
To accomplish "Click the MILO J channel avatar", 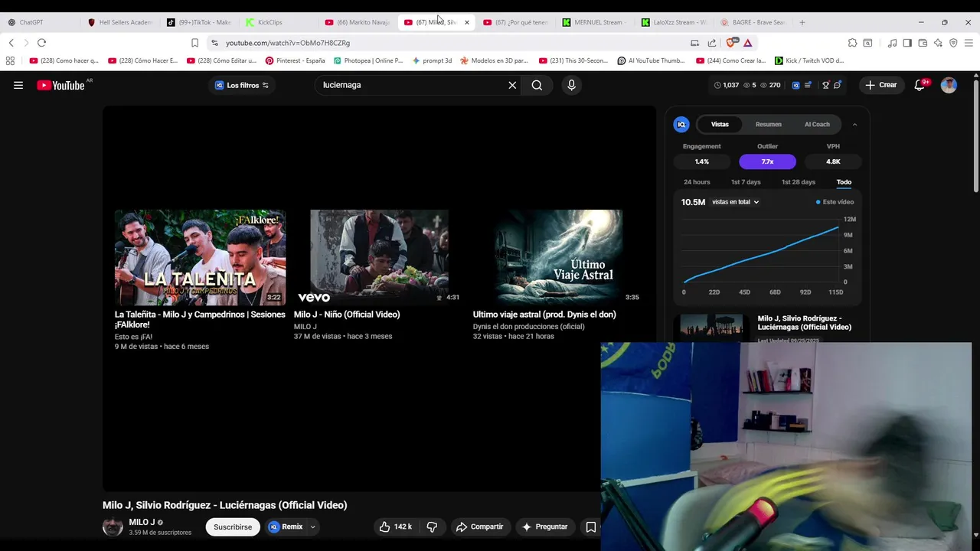I will click(x=113, y=527).
